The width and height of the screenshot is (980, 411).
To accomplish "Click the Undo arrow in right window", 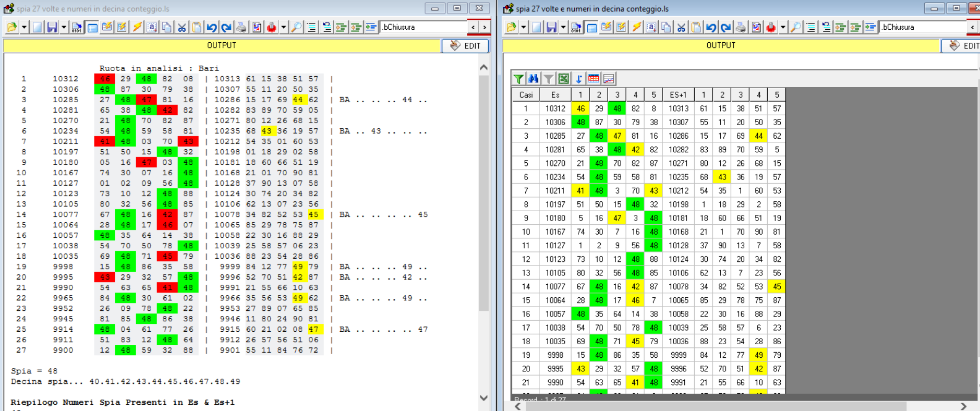I will pyautogui.click(x=711, y=27).
